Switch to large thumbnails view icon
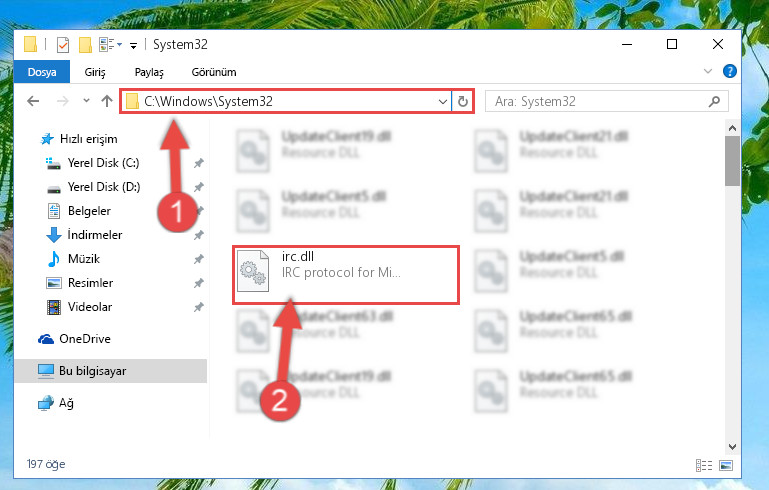The image size is (769, 490). pyautogui.click(x=726, y=465)
